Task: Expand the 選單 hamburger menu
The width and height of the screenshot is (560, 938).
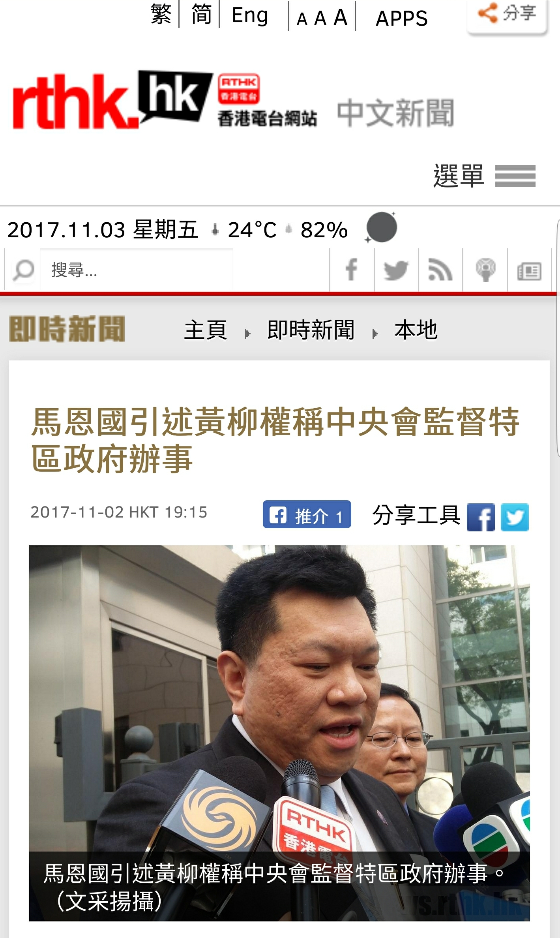Action: tap(484, 176)
